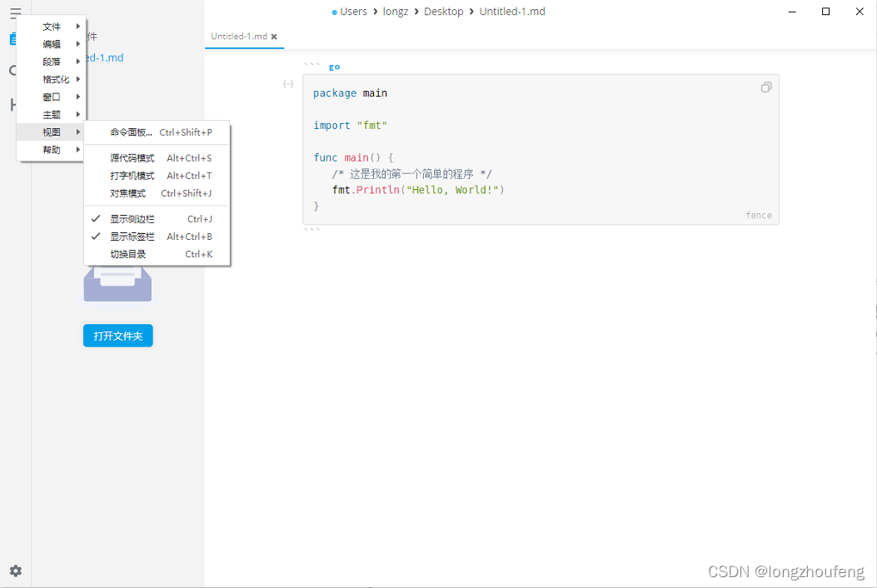Open the 文件 menu

click(51, 27)
